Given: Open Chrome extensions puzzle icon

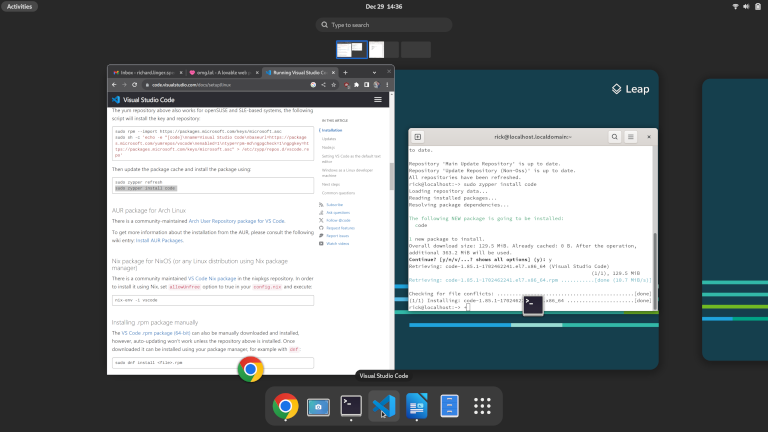Looking at the screenshot, I should (357, 85).
